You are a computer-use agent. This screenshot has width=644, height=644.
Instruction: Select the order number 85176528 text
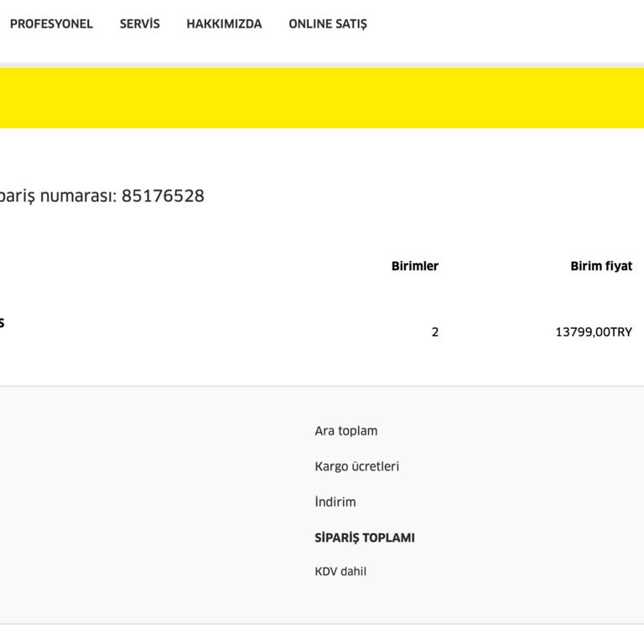[163, 196]
